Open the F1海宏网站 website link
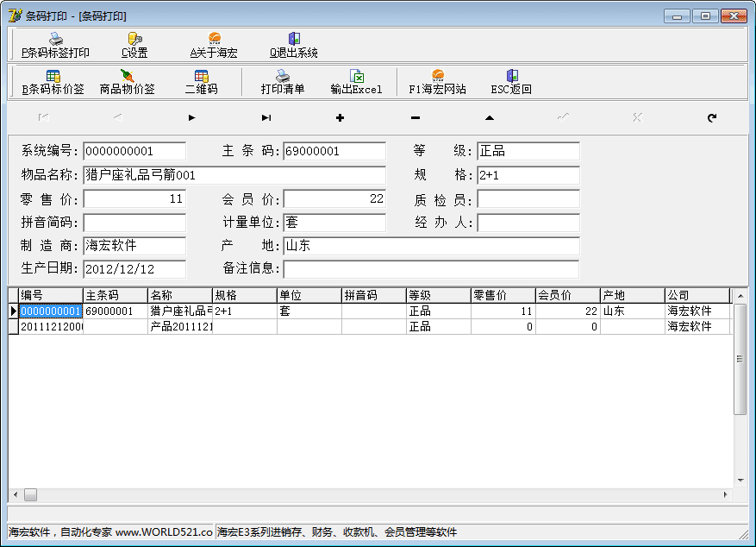Image resolution: width=756 pixels, height=547 pixels. tap(437, 76)
